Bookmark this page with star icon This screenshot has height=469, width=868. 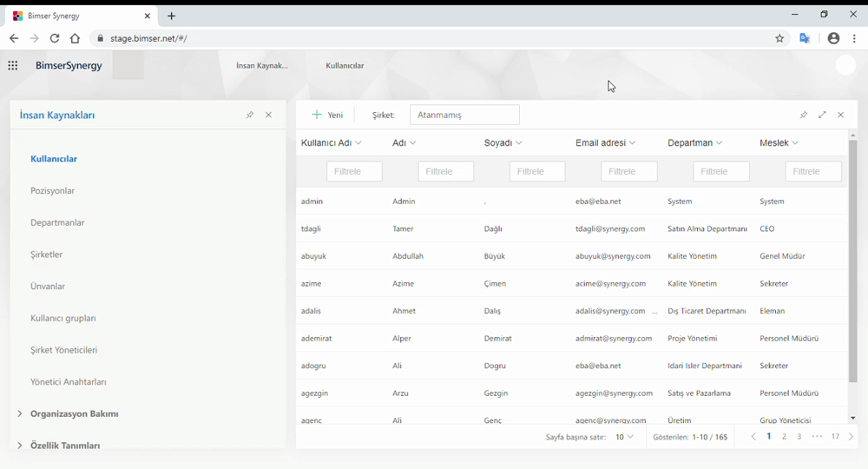pyautogui.click(x=779, y=38)
